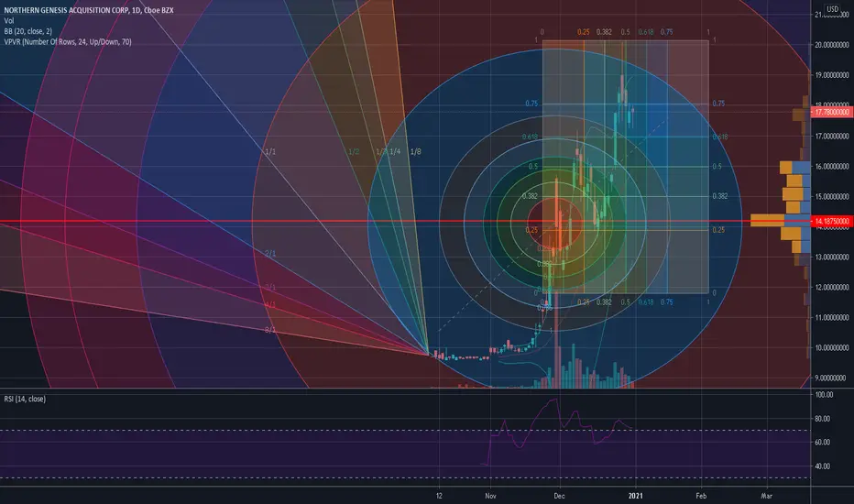
Task: Click the red 14.1875 price line label
Action: point(832,221)
